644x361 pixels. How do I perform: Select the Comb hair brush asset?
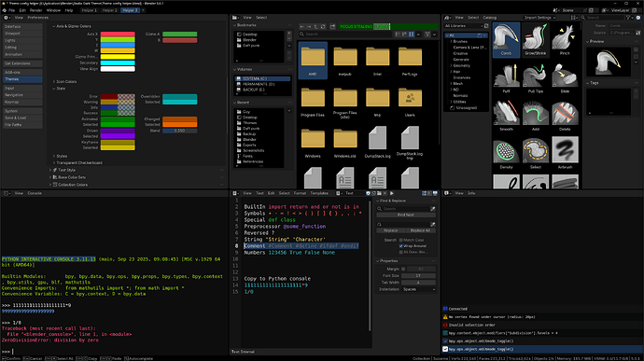coord(506,39)
